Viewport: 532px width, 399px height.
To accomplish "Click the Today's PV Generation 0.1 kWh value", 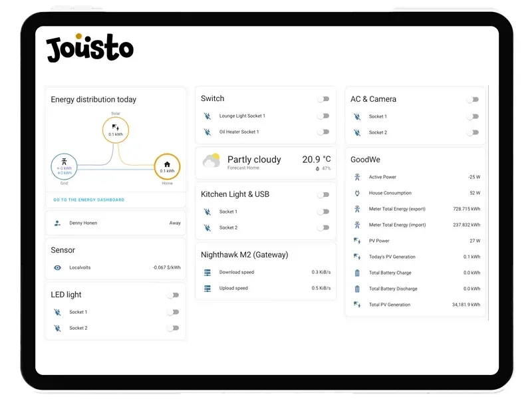I will [x=472, y=257].
